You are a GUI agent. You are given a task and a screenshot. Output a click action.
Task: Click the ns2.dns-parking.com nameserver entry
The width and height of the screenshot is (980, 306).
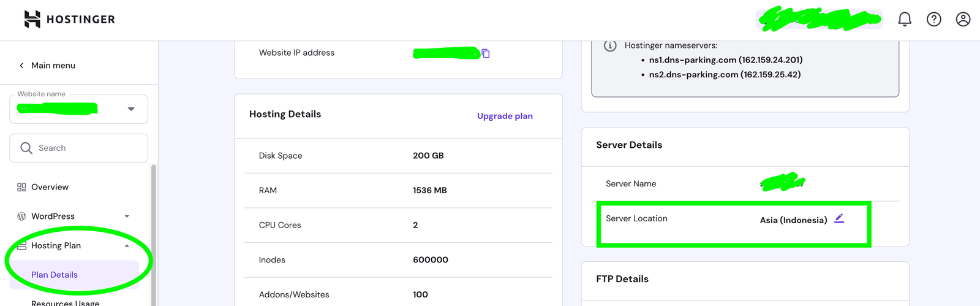(x=725, y=75)
